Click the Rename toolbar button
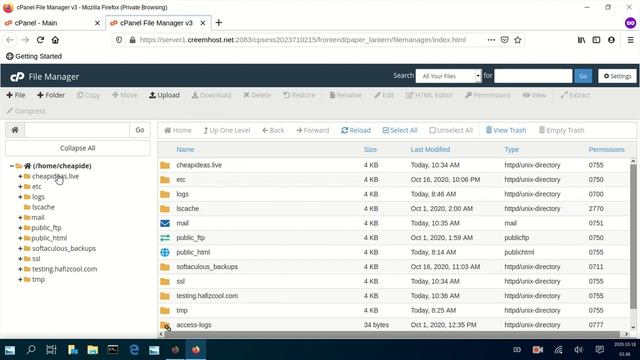640x360 pixels. point(345,95)
